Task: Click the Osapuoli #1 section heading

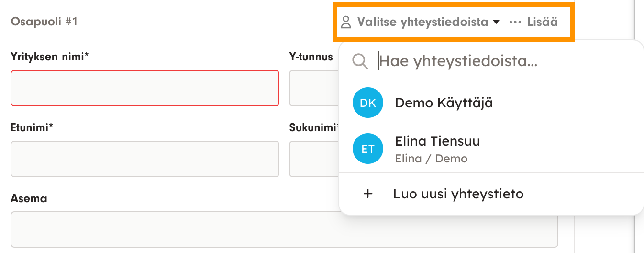Action: click(x=44, y=22)
